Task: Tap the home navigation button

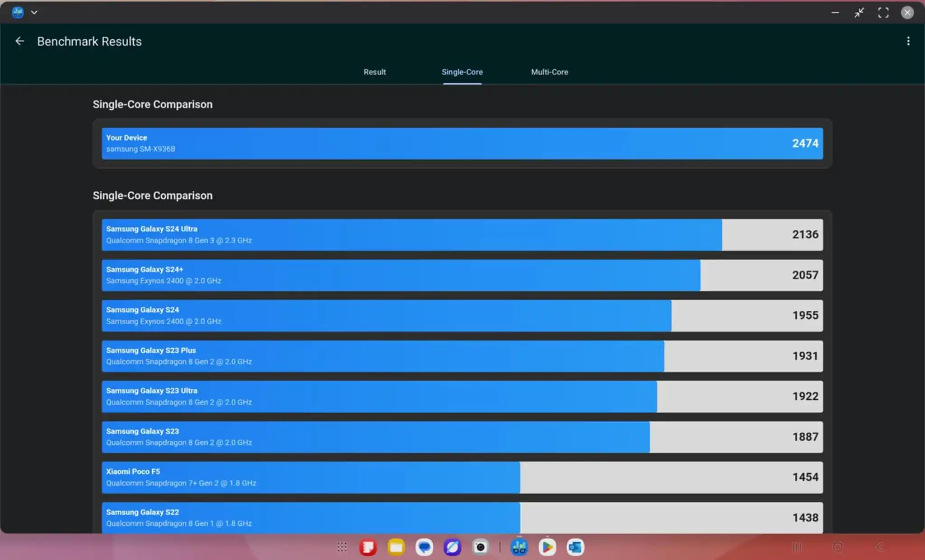Action: (x=838, y=547)
